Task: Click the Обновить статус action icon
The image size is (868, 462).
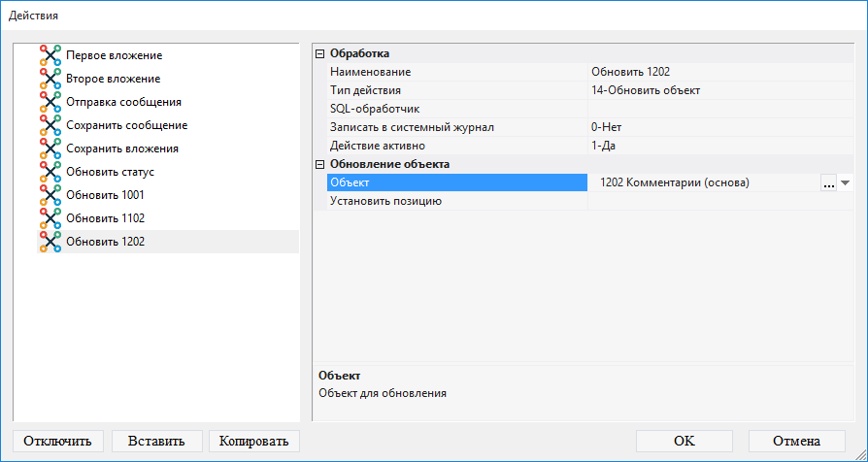Action: coord(50,172)
